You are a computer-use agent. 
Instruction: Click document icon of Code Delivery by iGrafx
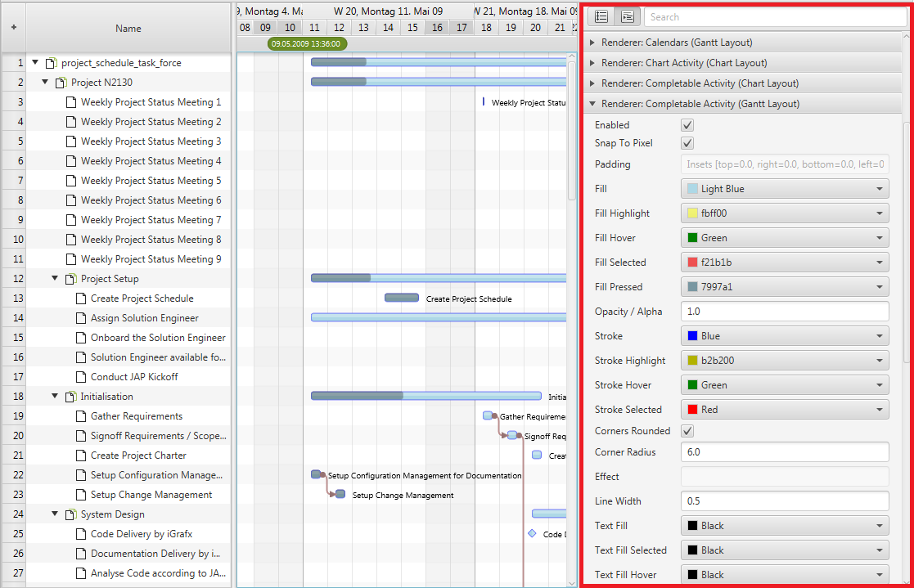pos(81,534)
